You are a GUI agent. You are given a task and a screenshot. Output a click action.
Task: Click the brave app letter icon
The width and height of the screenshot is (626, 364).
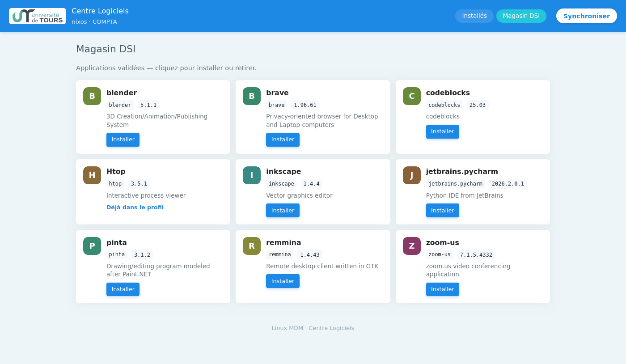(252, 96)
